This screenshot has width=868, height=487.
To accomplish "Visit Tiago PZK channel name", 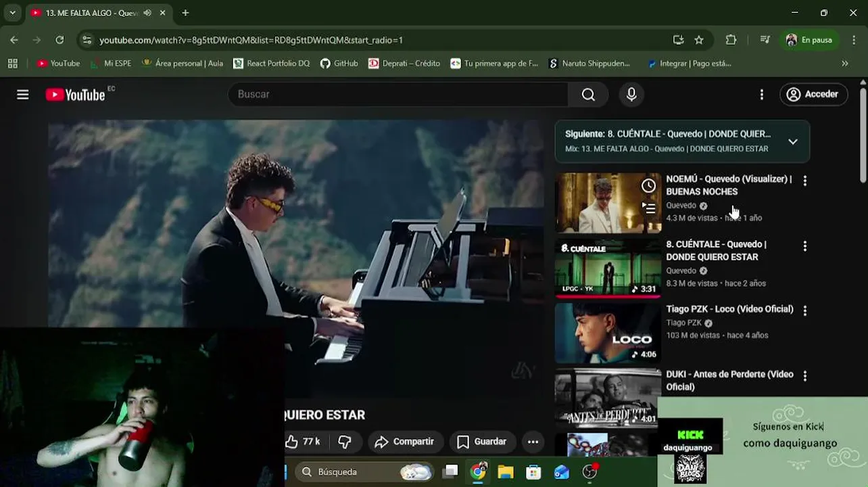I will point(683,323).
